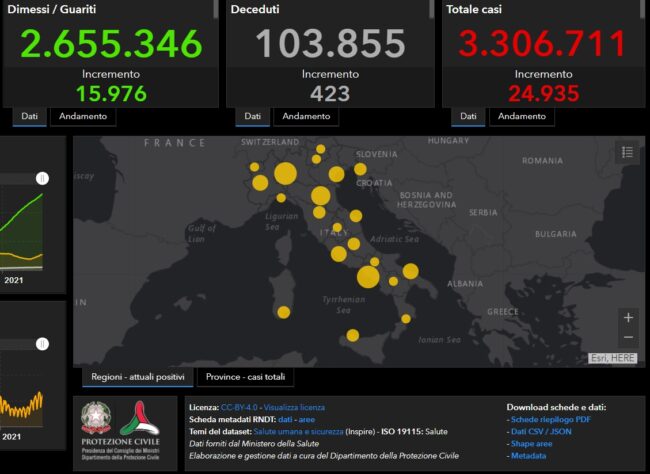Click the recovered value 2.655.346
The width and height of the screenshot is (650, 474).
[x=111, y=43]
